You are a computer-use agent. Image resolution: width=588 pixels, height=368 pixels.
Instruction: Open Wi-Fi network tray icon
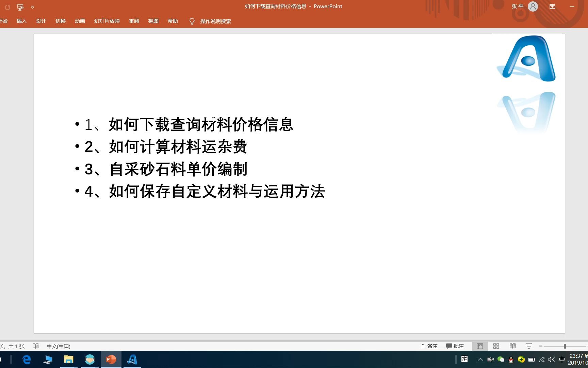point(542,359)
